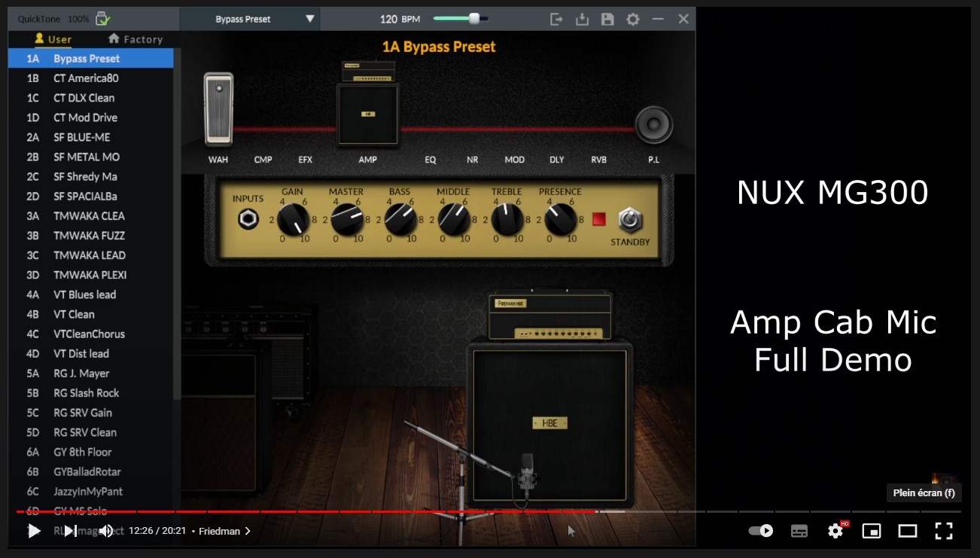Select preset 3B TMWAKA FUZZ

[x=91, y=235]
